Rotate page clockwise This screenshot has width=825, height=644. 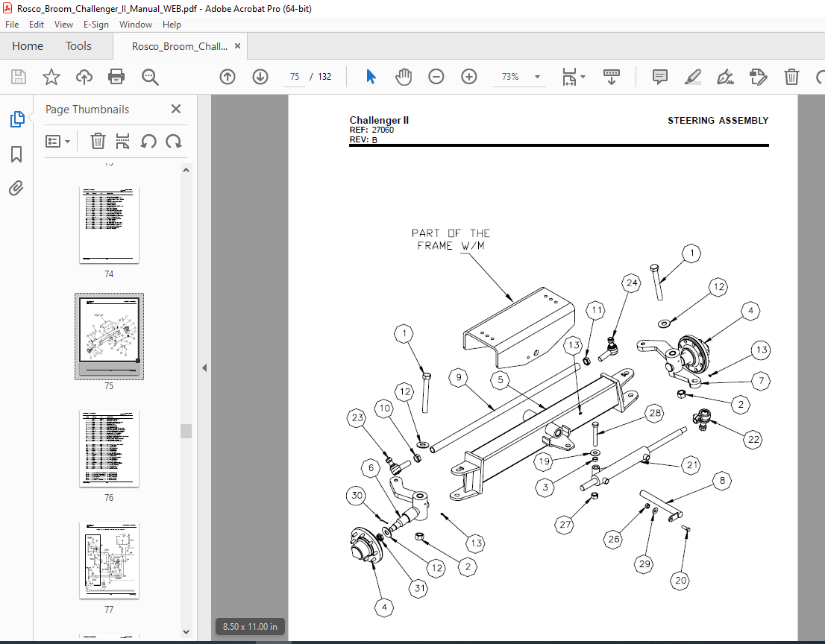[174, 141]
